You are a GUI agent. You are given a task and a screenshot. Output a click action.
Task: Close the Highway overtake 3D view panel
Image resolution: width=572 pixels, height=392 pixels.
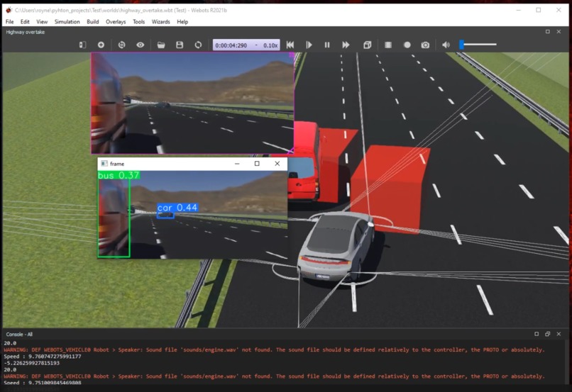559,32
